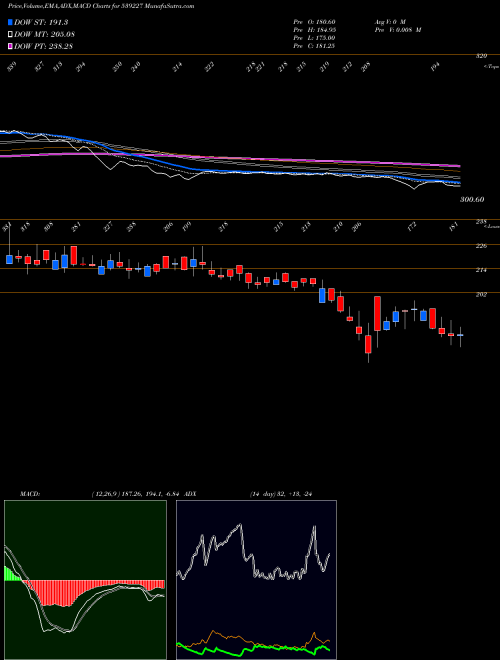Image resolution: width=500 pixels, height=660 pixels.
Task: Select the Pre L: 175.00 value
Action: (314, 38)
